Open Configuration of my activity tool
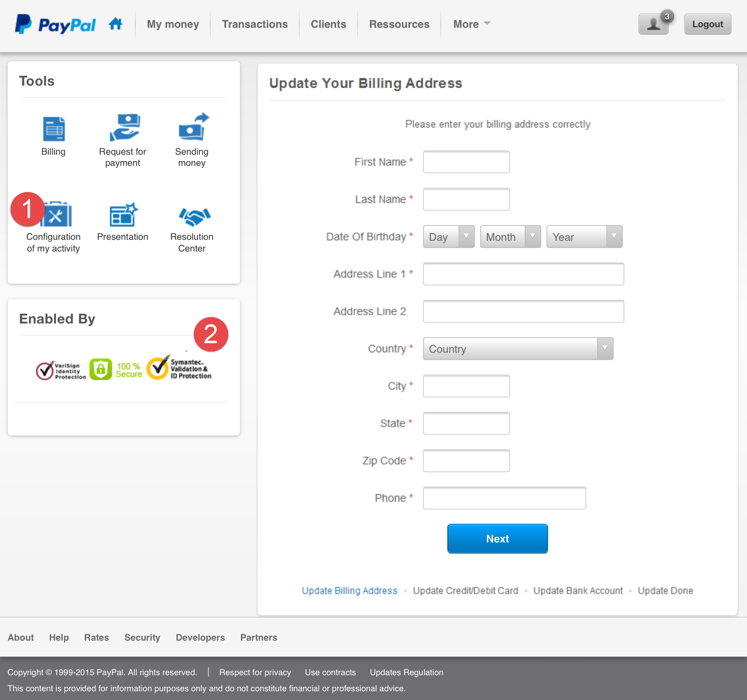 (x=57, y=215)
